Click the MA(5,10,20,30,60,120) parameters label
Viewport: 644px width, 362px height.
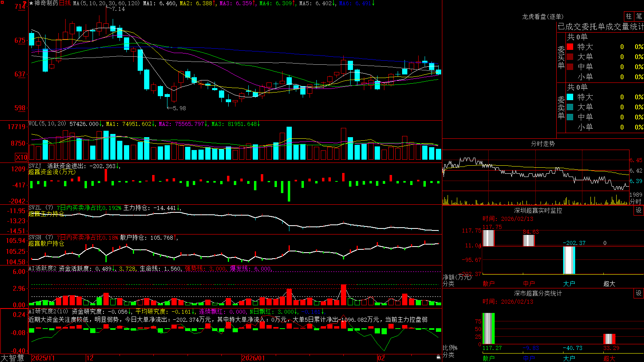106,3
